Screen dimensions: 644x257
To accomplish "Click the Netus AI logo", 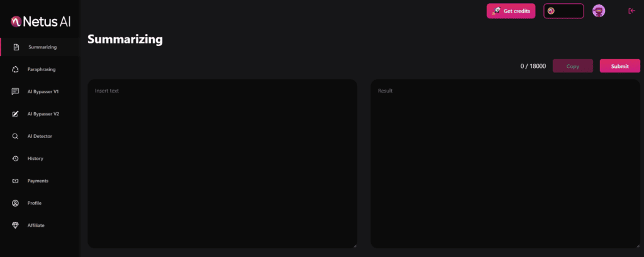I will pyautogui.click(x=40, y=22).
